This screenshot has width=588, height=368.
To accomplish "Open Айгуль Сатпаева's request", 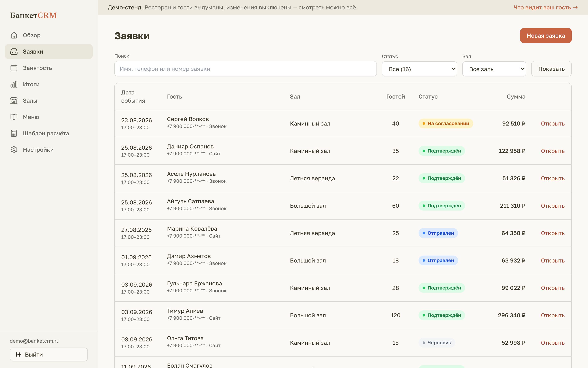I will point(552,206).
